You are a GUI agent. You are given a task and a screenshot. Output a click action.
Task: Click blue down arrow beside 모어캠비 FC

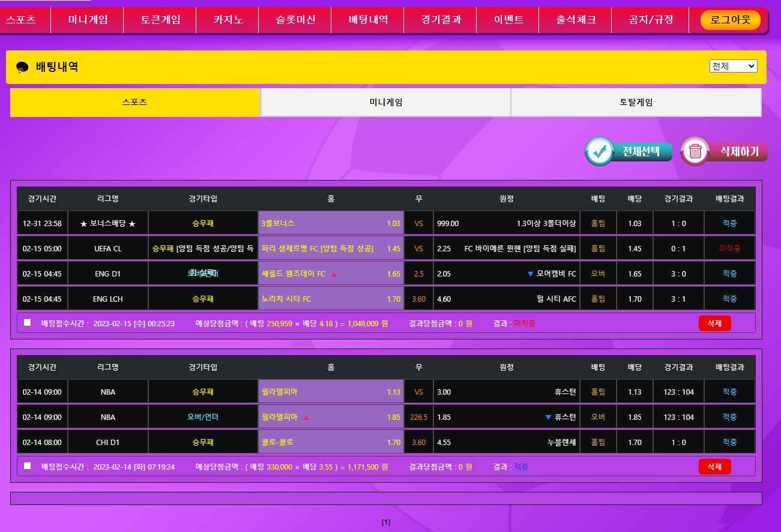click(x=530, y=274)
